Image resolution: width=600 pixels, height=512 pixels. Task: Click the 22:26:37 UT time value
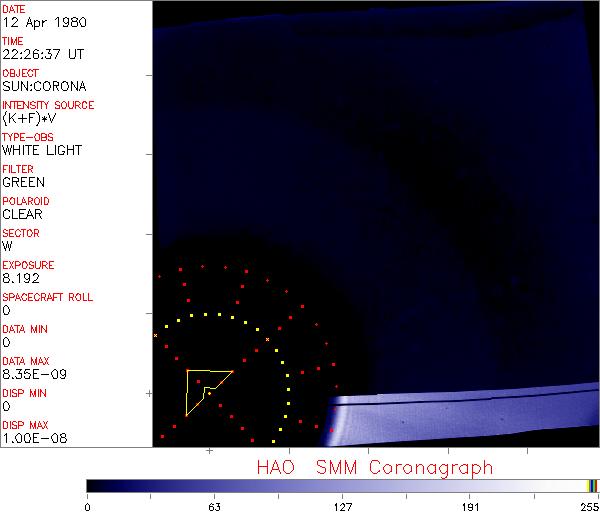(41, 54)
